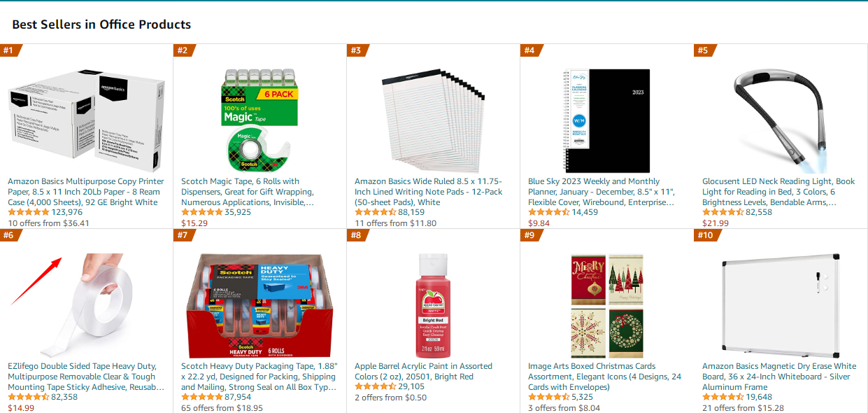Open the lined writing note pads image
The height and width of the screenshot is (413, 868).
coord(433,120)
